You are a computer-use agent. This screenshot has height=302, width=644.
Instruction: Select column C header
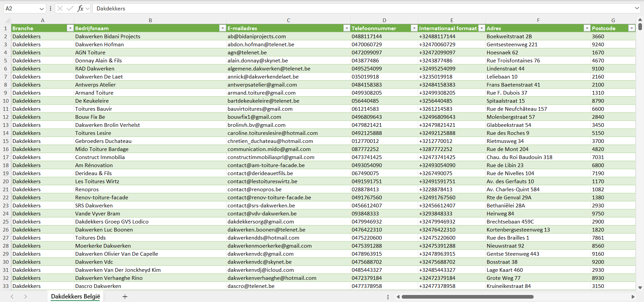(288, 20)
